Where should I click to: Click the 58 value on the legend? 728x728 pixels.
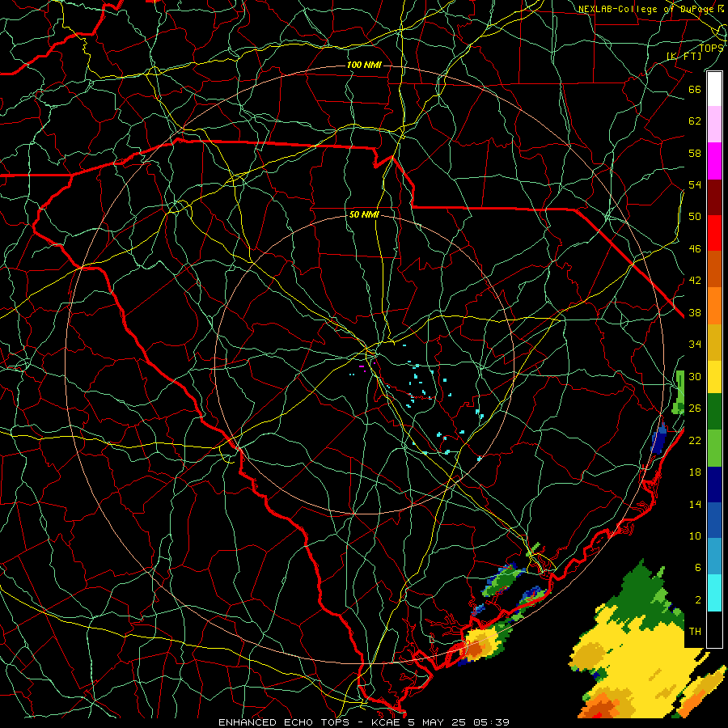click(695, 153)
